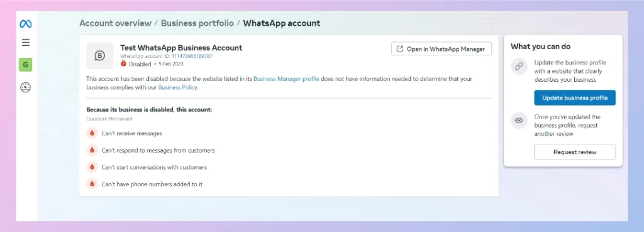The height and width of the screenshot is (232, 644).
Task: Click red icon next to Can't receive messages
Action: coord(92,133)
